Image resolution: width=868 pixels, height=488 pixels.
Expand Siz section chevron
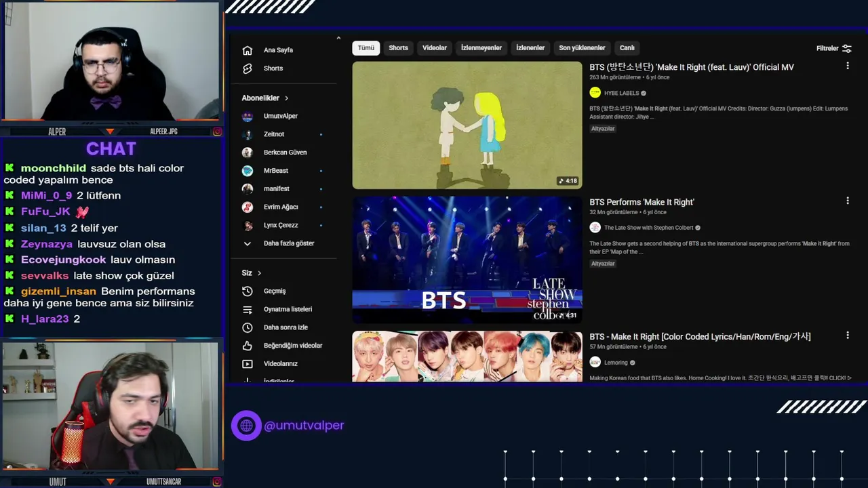(x=259, y=273)
